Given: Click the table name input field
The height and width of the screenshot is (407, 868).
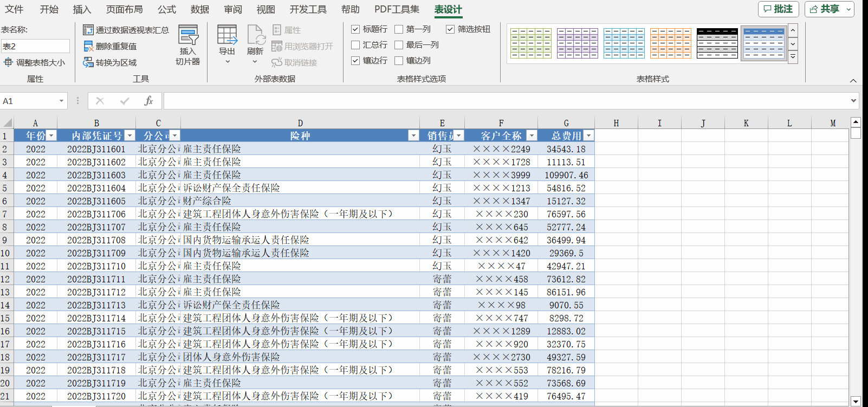Looking at the screenshot, I should (x=35, y=46).
